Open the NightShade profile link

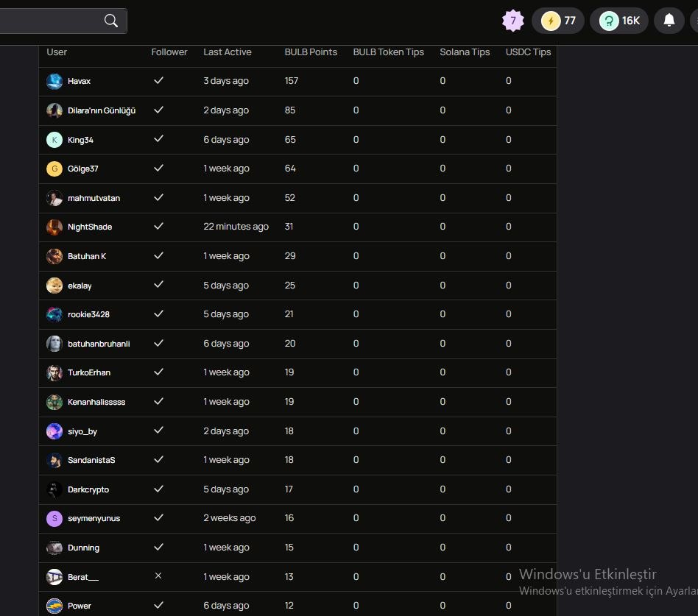click(x=90, y=227)
